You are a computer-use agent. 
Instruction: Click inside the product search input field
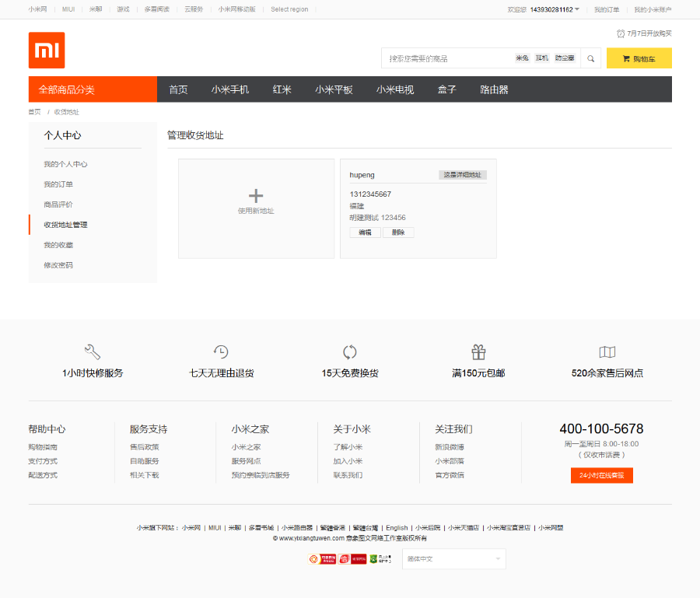443,58
